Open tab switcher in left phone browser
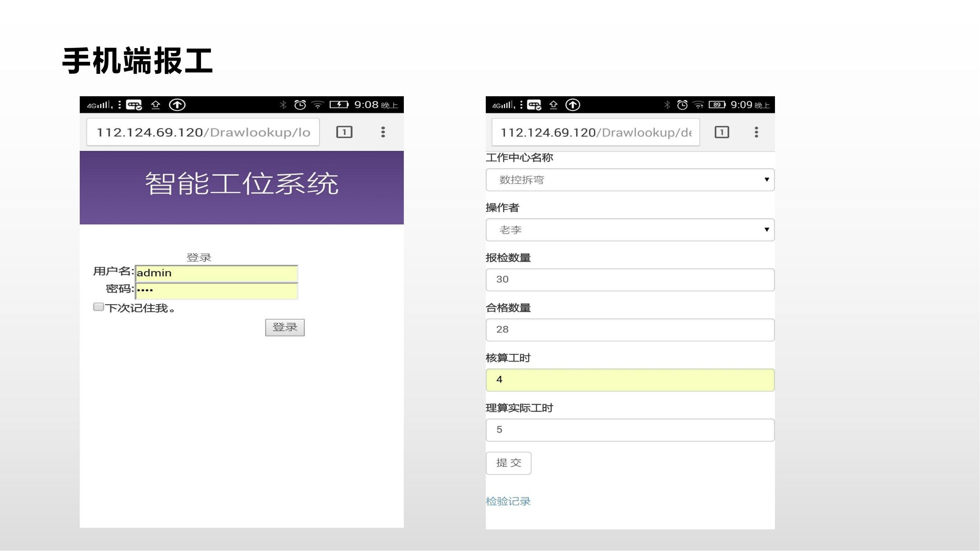The width and height of the screenshot is (980, 551). point(344,132)
